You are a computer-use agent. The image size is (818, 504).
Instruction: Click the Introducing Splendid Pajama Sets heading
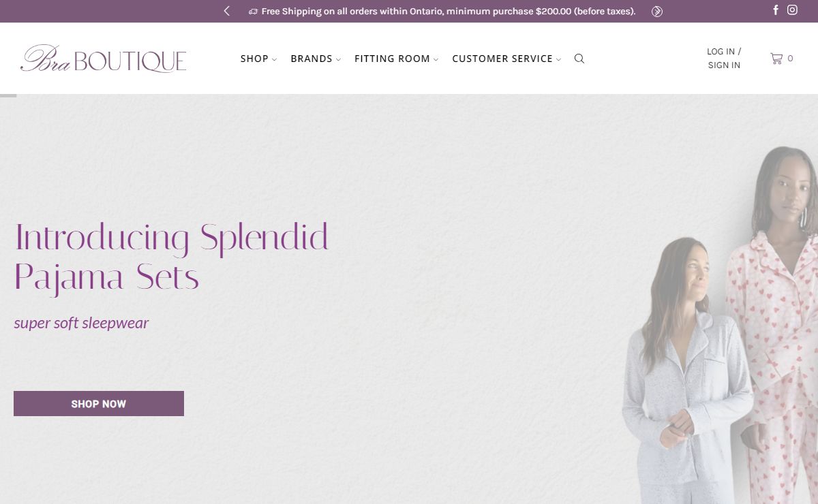[171, 257]
